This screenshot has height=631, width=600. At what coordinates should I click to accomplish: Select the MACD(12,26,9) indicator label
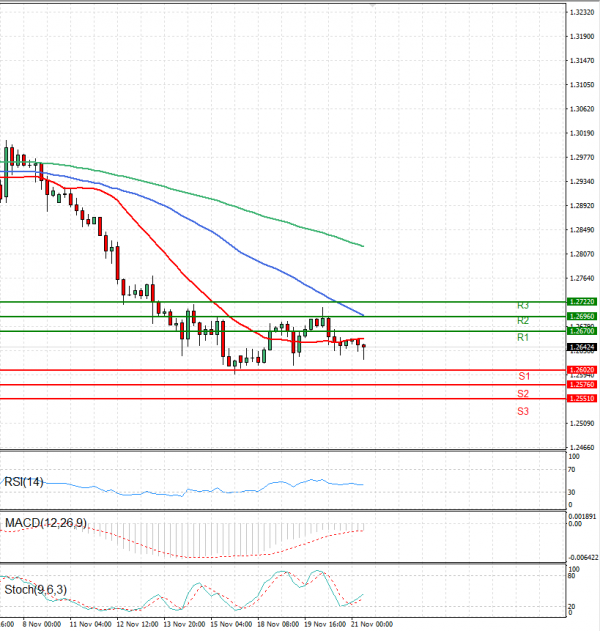[x=46, y=523]
